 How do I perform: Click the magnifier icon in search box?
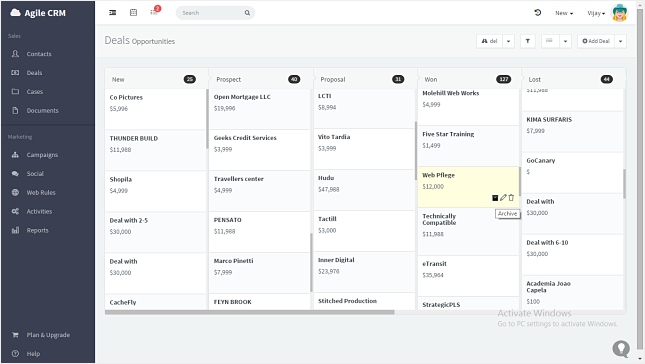pyautogui.click(x=247, y=13)
